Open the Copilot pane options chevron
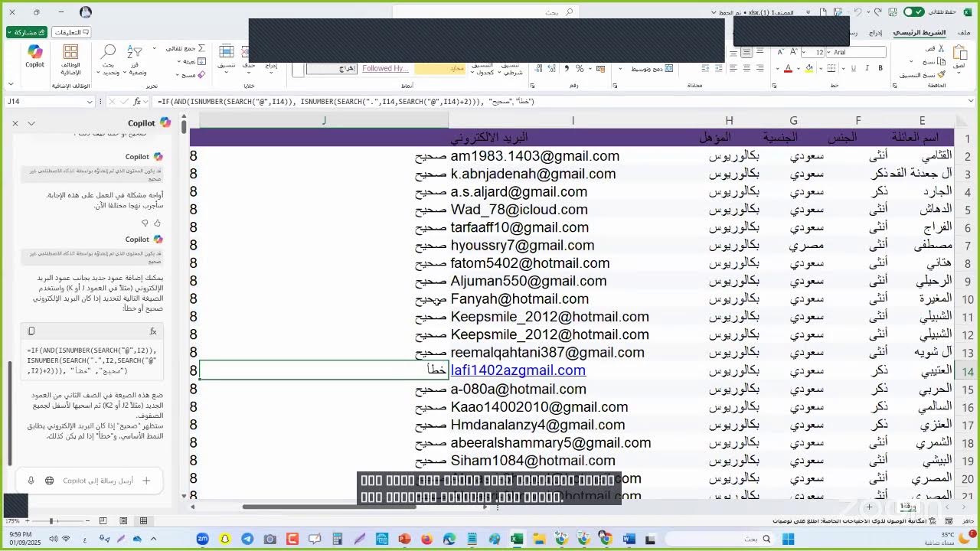Image resolution: width=980 pixels, height=551 pixels. 31,123
